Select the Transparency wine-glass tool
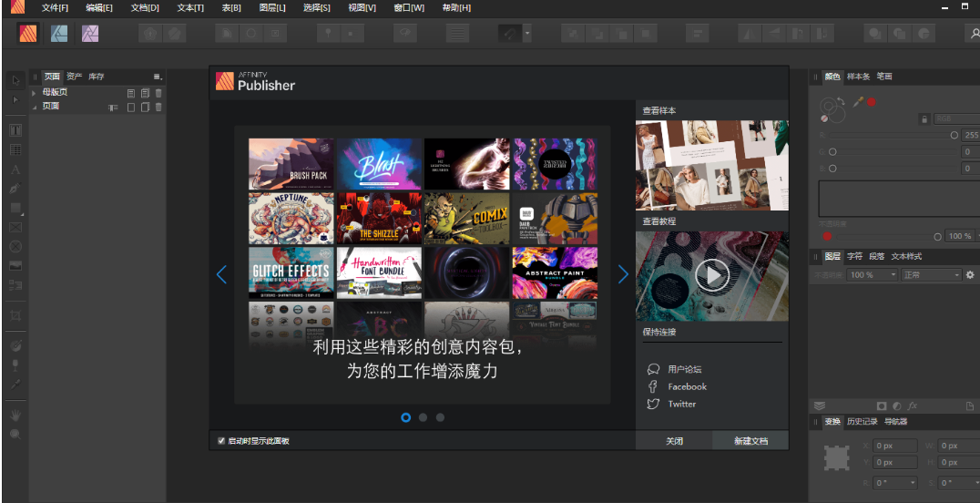980x503 pixels. coord(15,364)
